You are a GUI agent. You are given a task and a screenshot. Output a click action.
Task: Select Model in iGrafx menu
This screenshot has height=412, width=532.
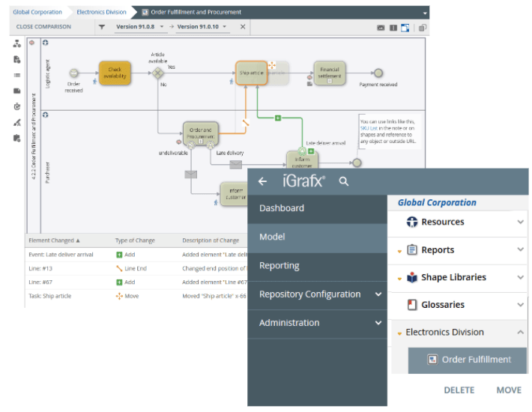click(x=317, y=237)
